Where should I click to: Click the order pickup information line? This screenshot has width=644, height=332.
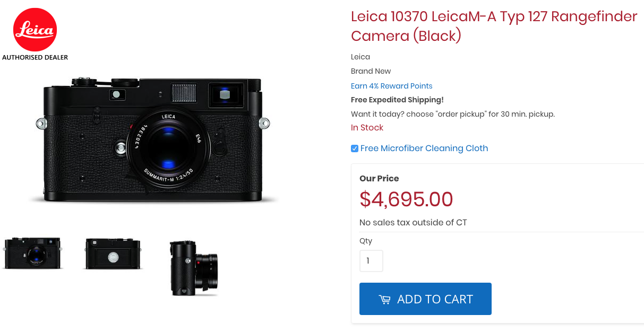453,114
